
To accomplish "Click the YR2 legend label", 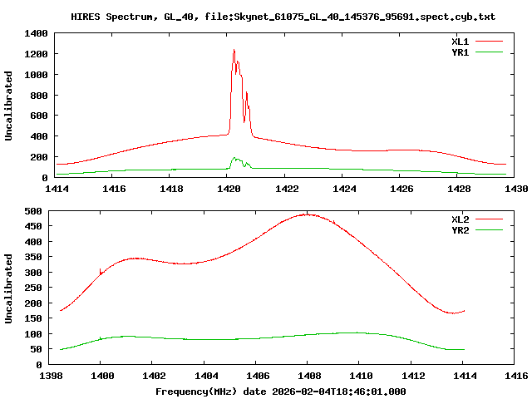I will (x=461, y=229).
